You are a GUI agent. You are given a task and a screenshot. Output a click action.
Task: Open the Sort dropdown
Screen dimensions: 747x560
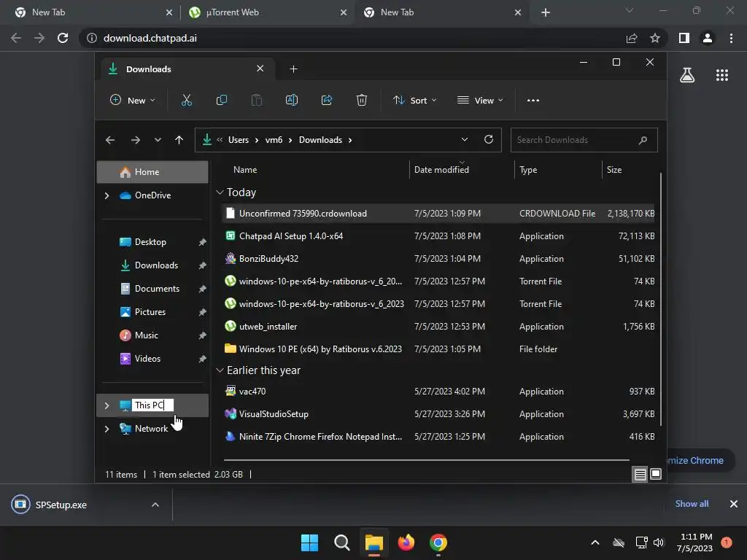[x=414, y=100]
